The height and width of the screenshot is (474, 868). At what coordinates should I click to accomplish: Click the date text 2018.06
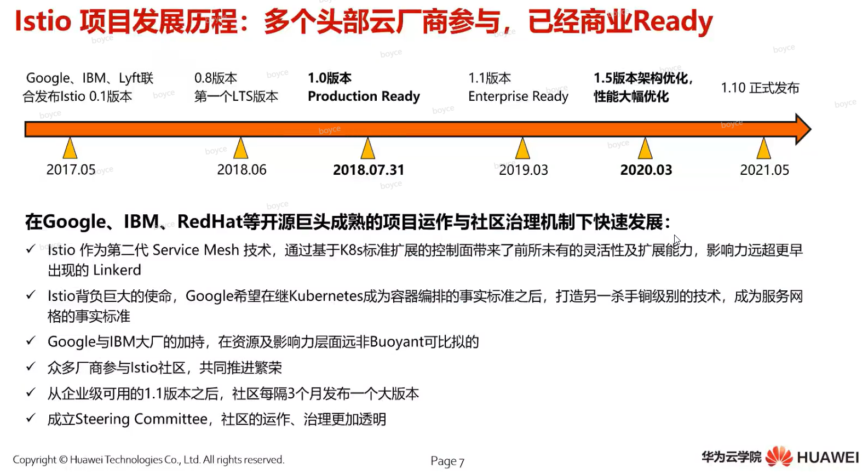tap(242, 170)
